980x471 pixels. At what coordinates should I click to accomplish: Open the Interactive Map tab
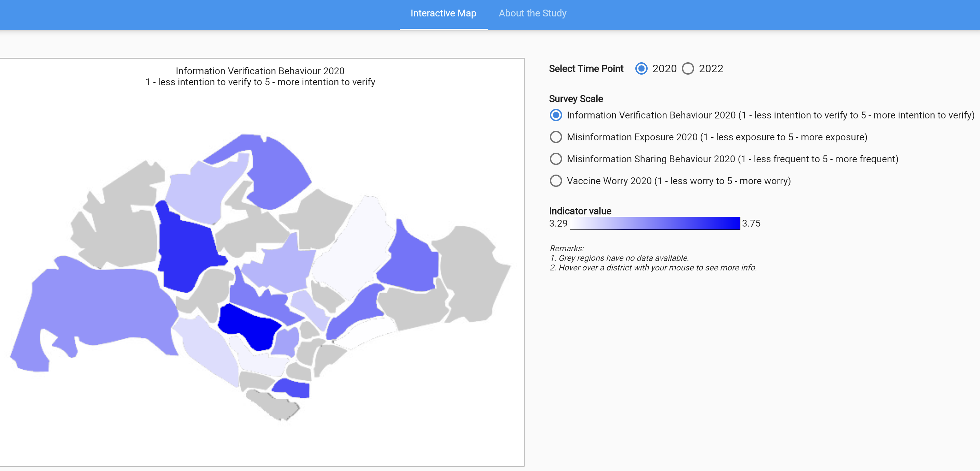point(443,13)
